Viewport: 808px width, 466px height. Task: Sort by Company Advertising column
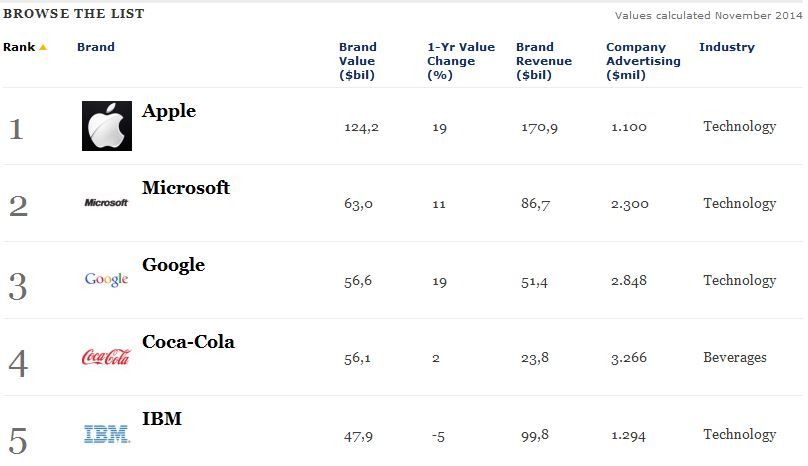(642, 60)
